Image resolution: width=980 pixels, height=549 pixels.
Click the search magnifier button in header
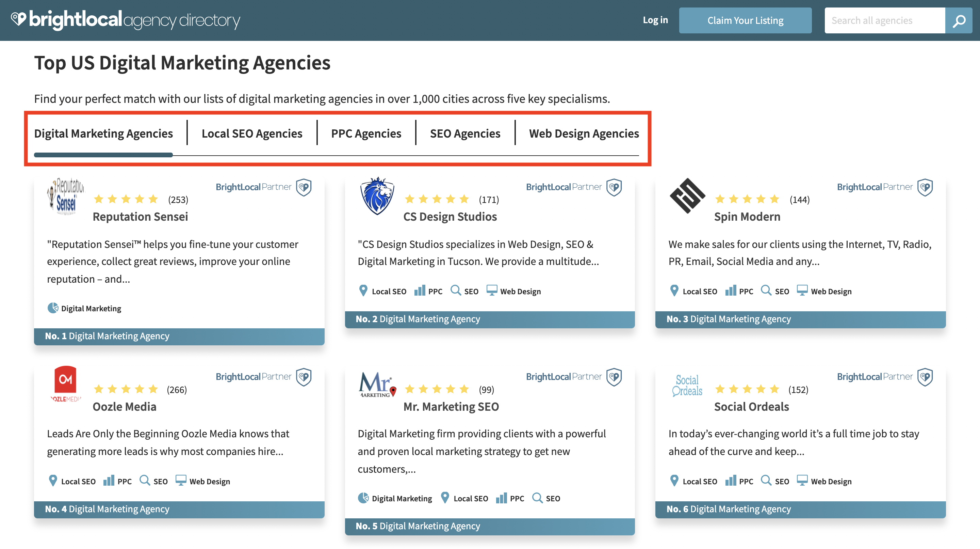click(958, 20)
